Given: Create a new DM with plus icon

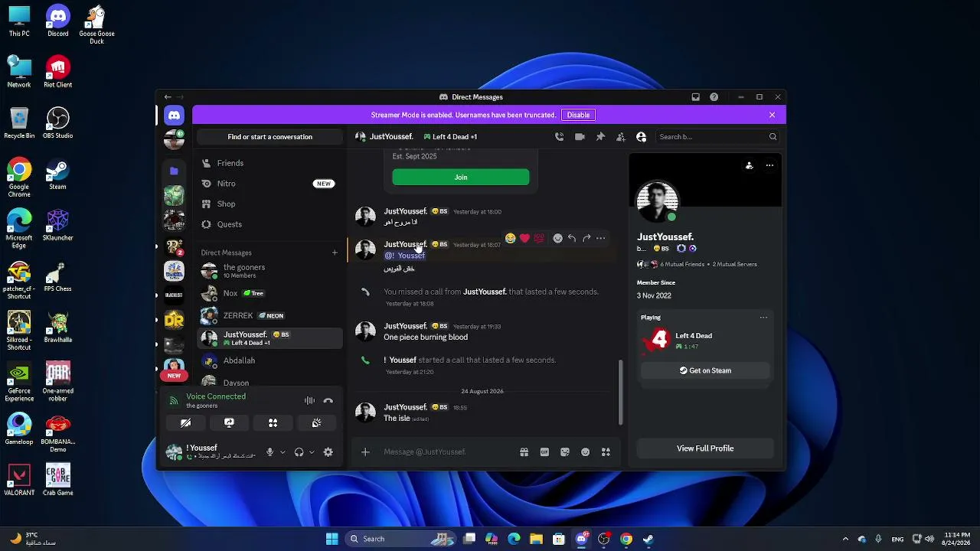Looking at the screenshot, I should pos(335,253).
